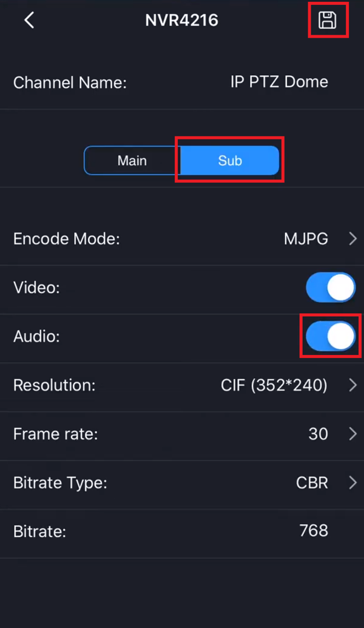Save settings with the floppy disk icon
Screen dimensions: 364x628
[328, 20]
